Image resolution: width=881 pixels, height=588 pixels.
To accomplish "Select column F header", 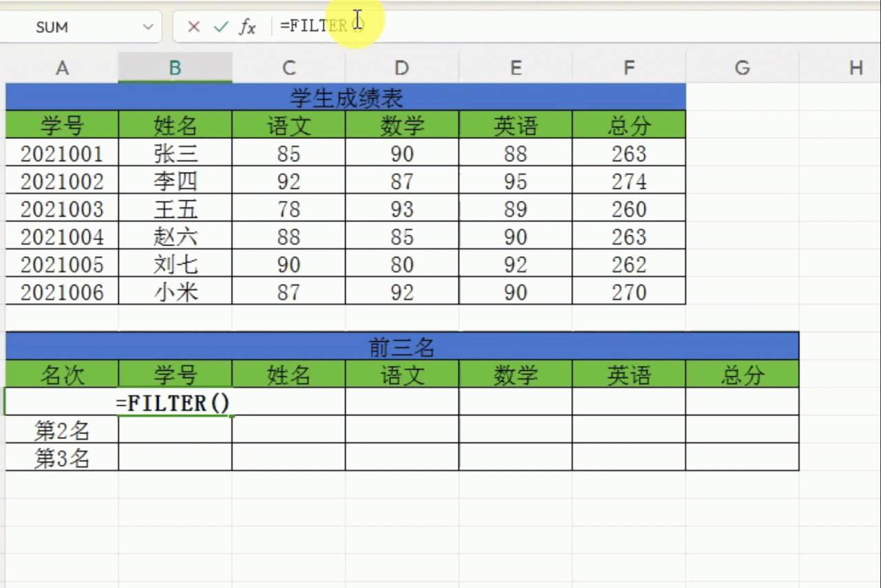I will click(629, 67).
